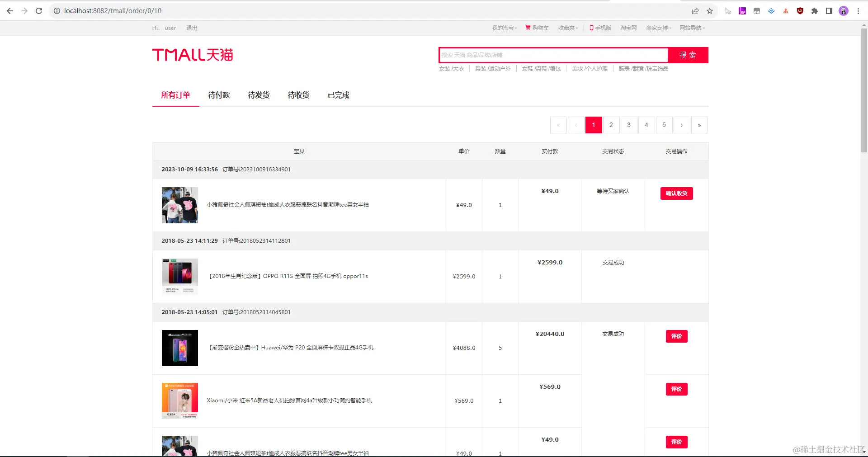Switch to the 待收货 tab
868x457 pixels.
pos(298,95)
